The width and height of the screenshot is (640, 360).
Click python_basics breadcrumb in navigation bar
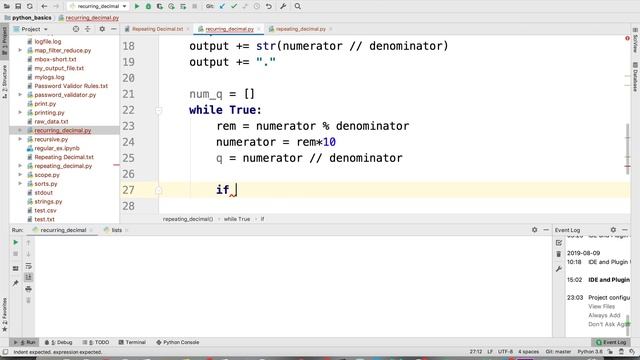[x=32, y=18]
